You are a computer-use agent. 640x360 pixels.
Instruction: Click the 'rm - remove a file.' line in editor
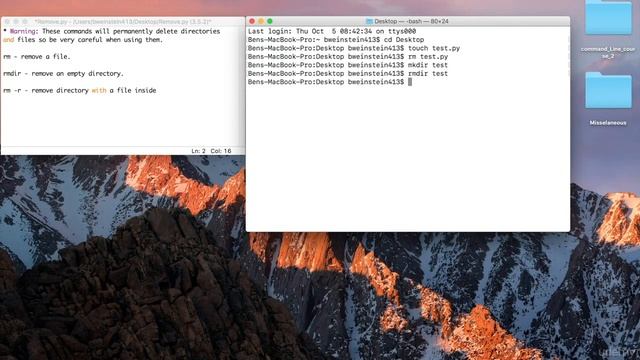tap(37, 57)
